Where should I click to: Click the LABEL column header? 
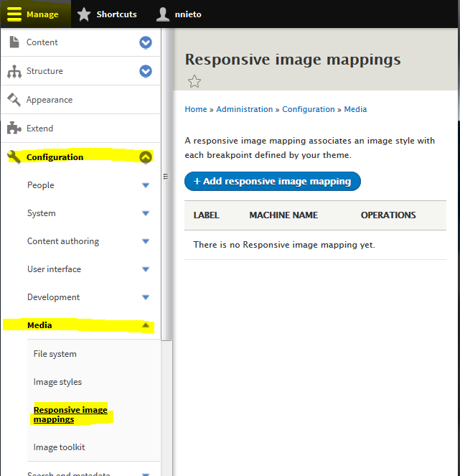click(207, 215)
